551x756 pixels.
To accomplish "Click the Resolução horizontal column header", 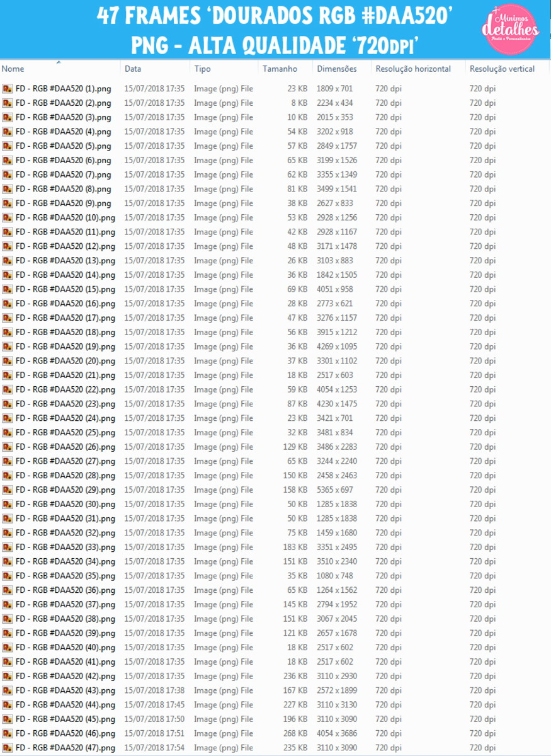I will (413, 69).
